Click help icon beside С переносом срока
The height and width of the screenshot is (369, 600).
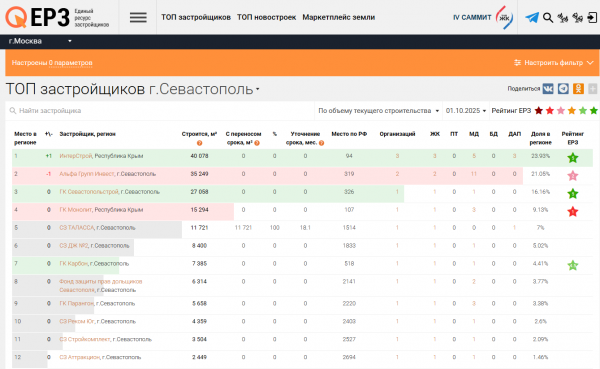coord(257,143)
